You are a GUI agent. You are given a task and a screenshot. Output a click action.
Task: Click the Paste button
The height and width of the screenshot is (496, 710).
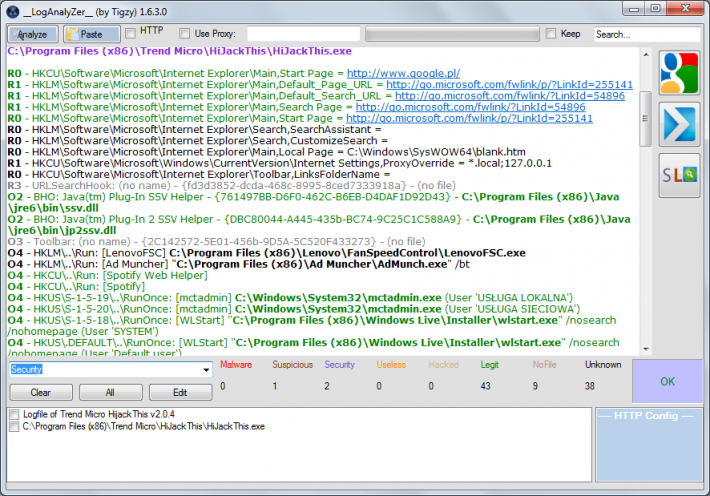pos(91,34)
